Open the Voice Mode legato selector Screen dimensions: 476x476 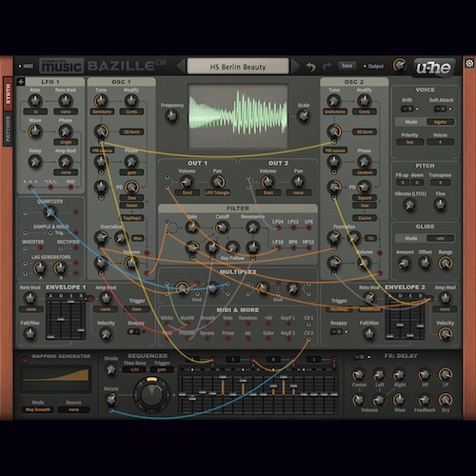point(440,122)
